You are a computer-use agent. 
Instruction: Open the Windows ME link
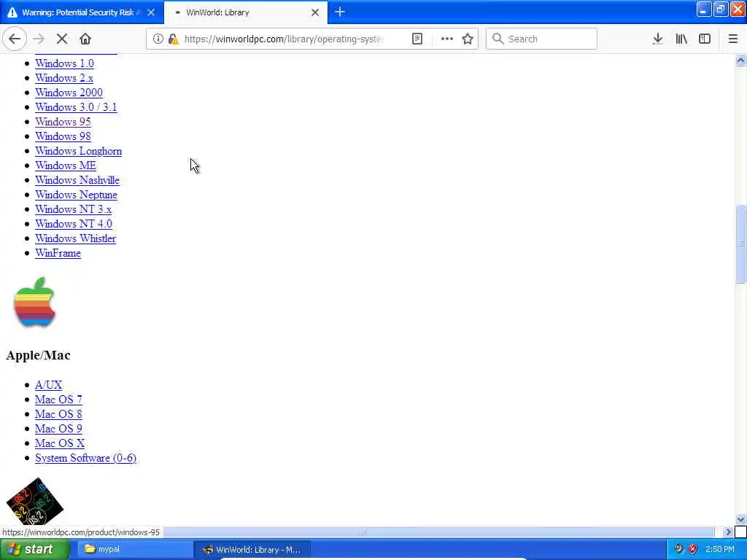pyautogui.click(x=65, y=166)
